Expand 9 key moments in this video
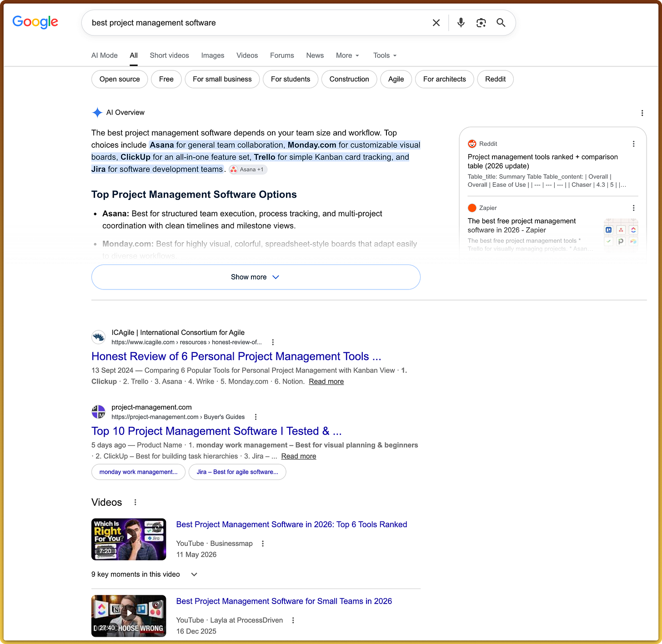The width and height of the screenshot is (662, 644). [144, 574]
